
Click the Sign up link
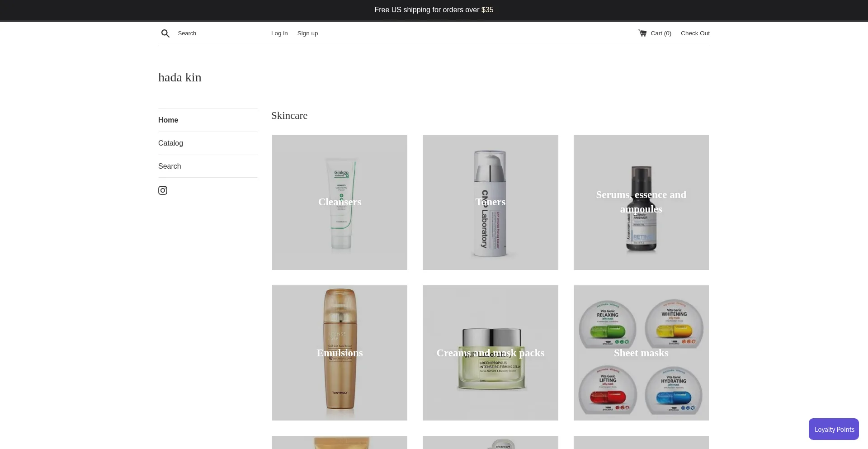coord(307,33)
